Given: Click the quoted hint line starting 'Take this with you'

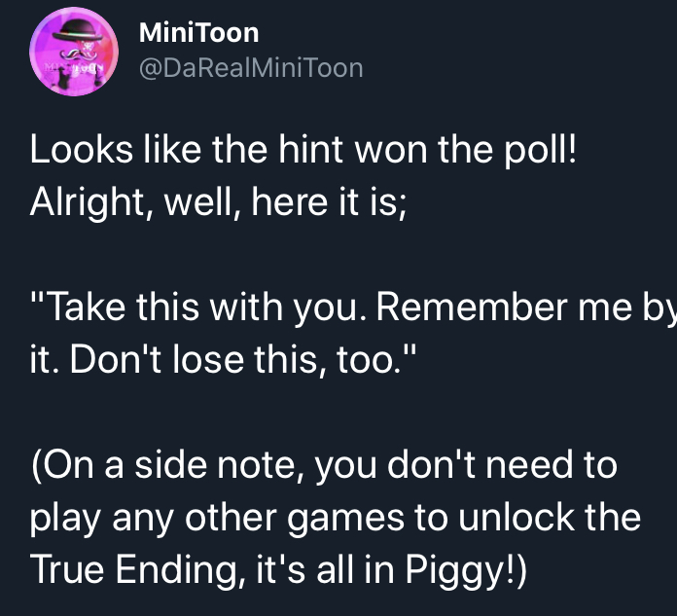Looking at the screenshot, I should point(353,308).
